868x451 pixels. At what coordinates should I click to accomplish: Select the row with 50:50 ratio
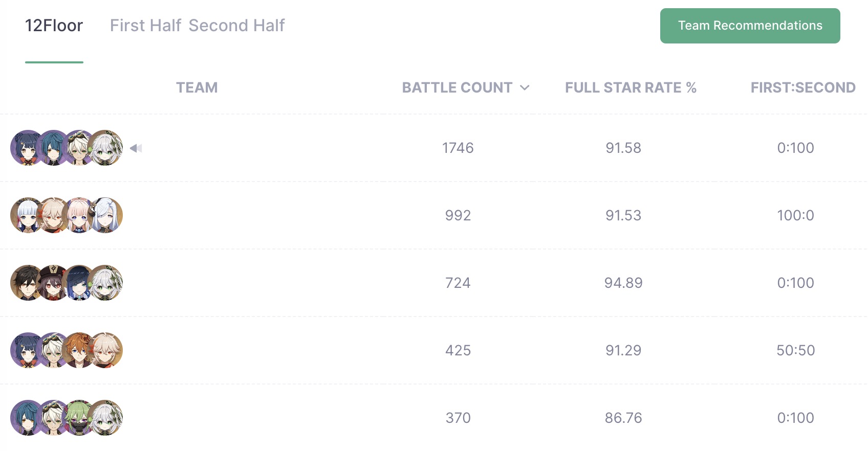pyautogui.click(x=434, y=350)
